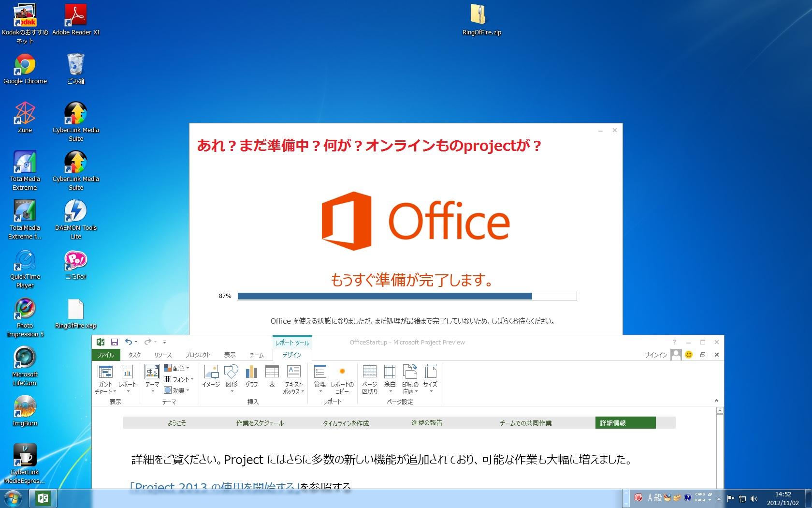Screen dimensions: 812x508
Task: Insert a グラフ chart
Action: click(x=251, y=377)
